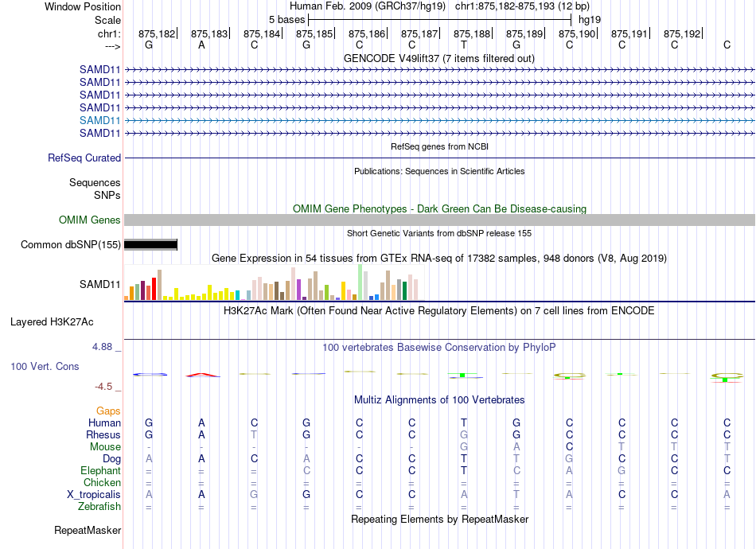Click the gray OMIM Genes bar
Image resolution: width=756 pixels, height=549 pixels.
439,220
